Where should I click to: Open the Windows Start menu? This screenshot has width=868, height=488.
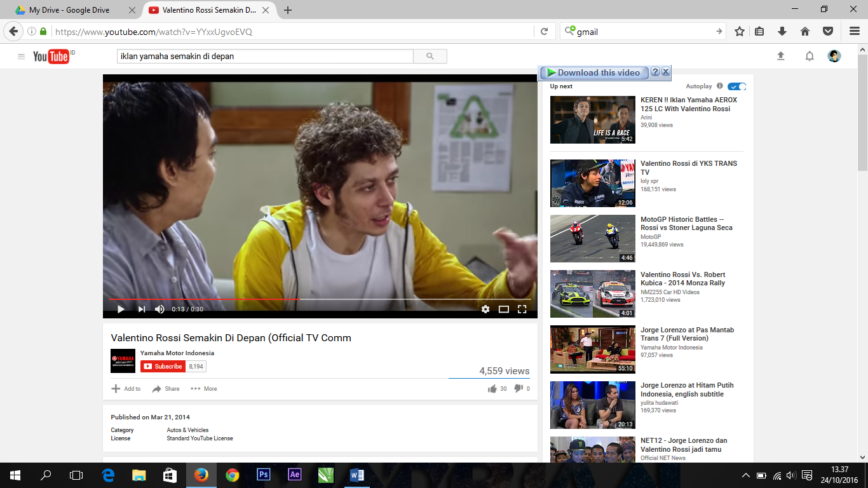[15, 475]
